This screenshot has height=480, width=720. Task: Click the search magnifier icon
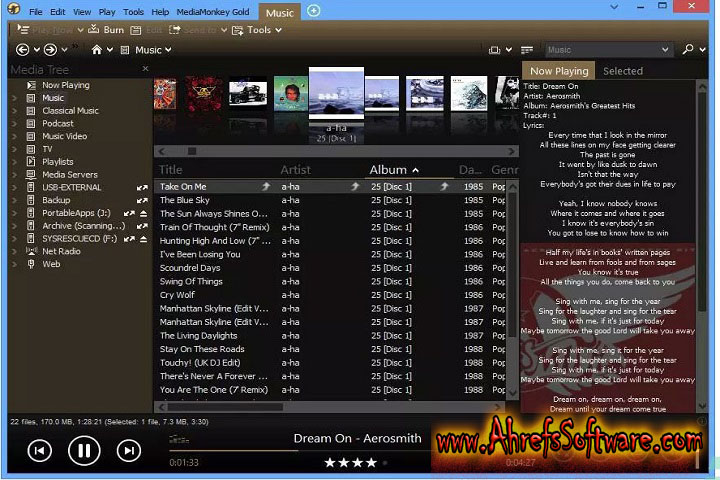(x=688, y=49)
